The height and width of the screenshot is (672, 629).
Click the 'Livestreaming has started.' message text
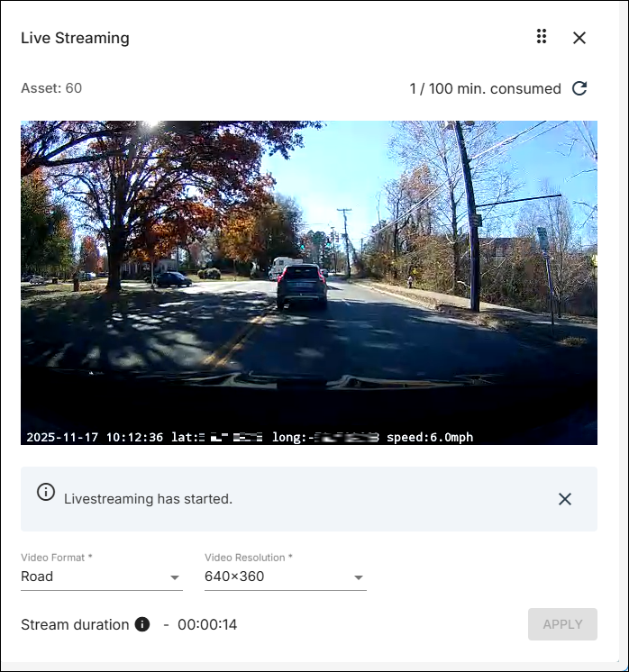point(149,499)
